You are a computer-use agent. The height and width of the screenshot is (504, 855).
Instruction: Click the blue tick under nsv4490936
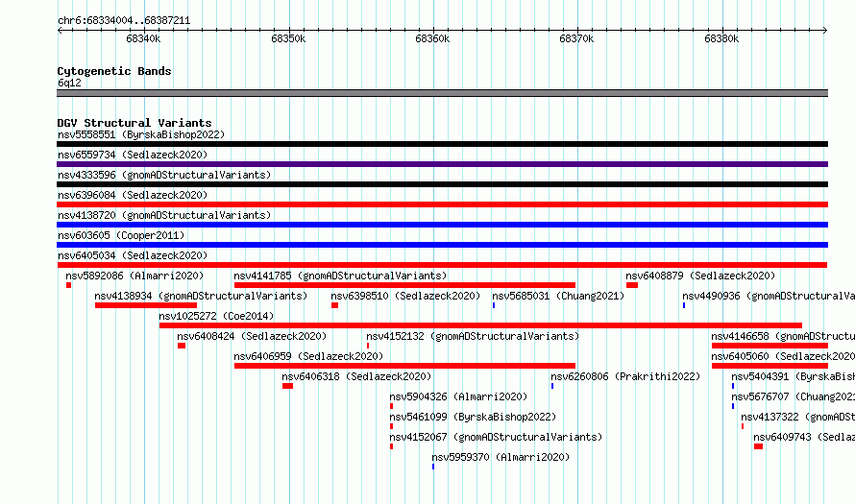coord(684,305)
